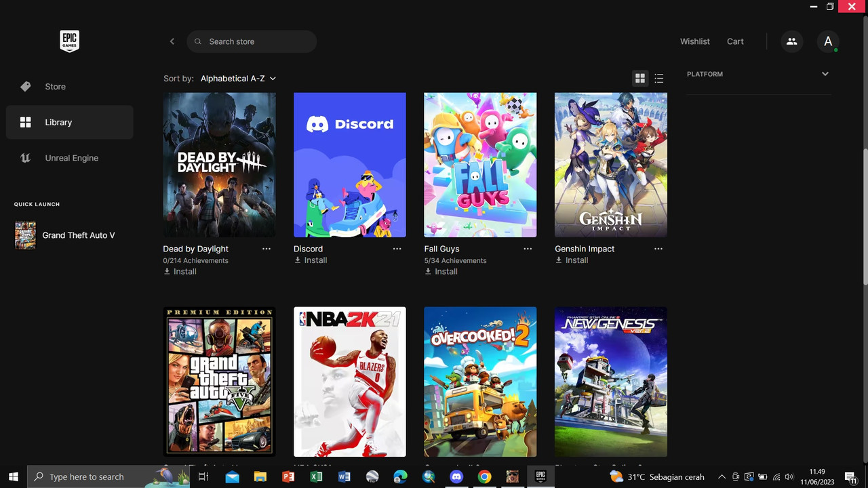Open the volume control in system tray

789,476
